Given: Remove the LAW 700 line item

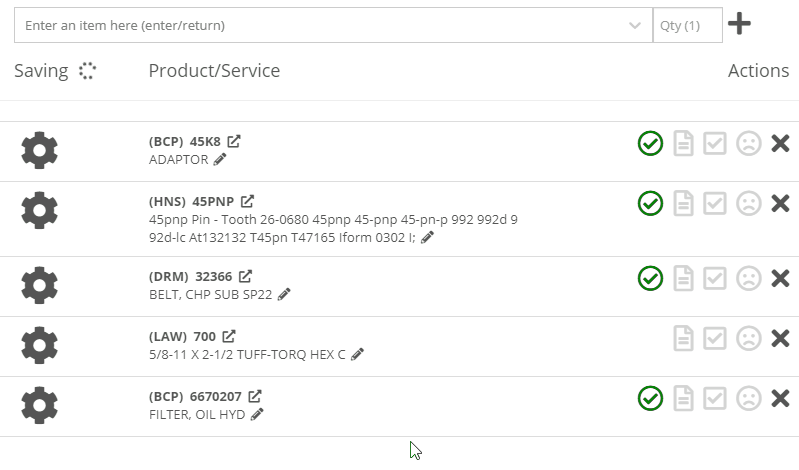Looking at the screenshot, I should tap(780, 338).
